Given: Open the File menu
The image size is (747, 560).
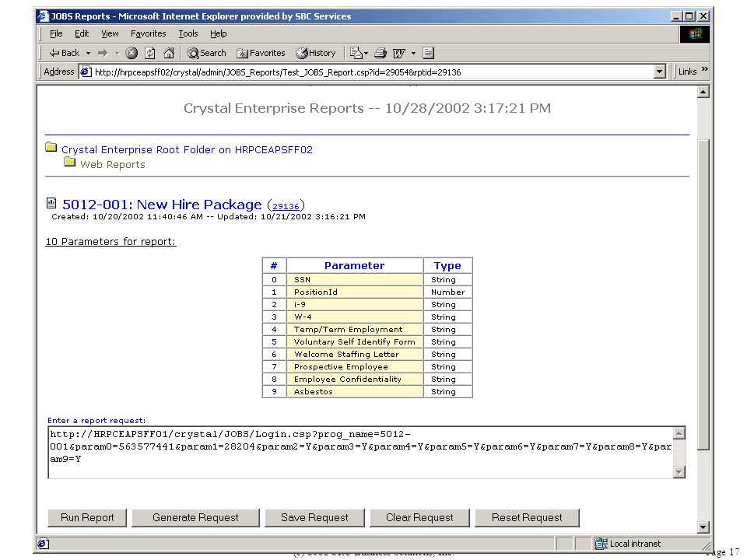Looking at the screenshot, I should (56, 33).
